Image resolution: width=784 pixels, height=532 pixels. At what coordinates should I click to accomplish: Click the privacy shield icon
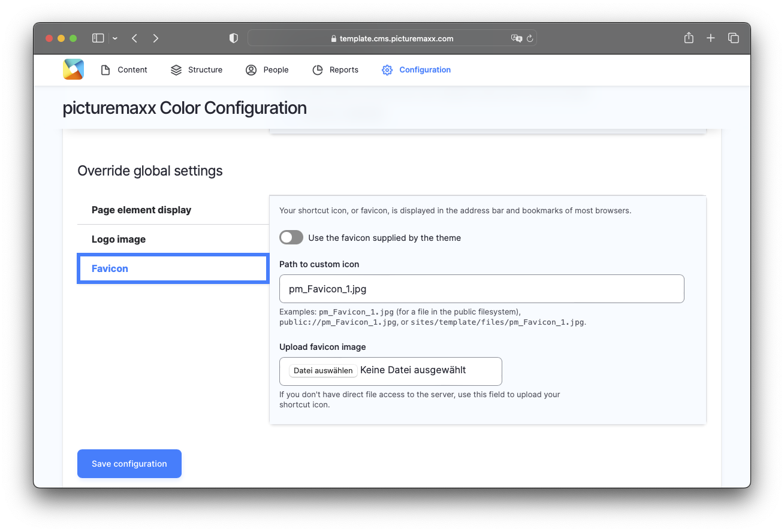tap(234, 38)
